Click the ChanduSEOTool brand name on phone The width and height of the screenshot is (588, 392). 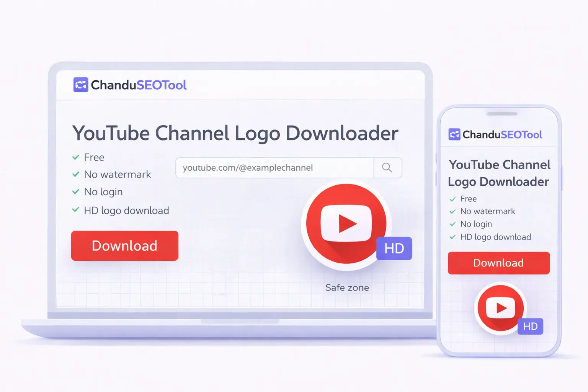(x=502, y=135)
